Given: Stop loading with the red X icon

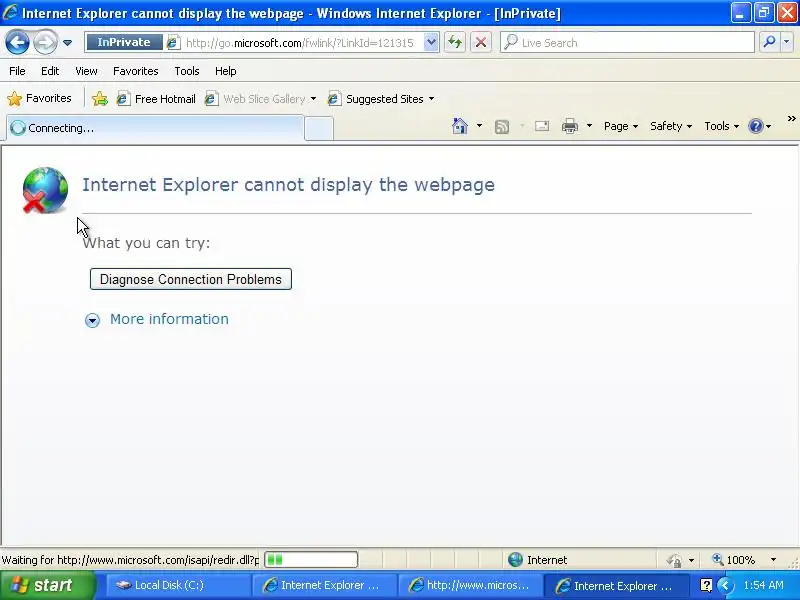Looking at the screenshot, I should point(481,42).
